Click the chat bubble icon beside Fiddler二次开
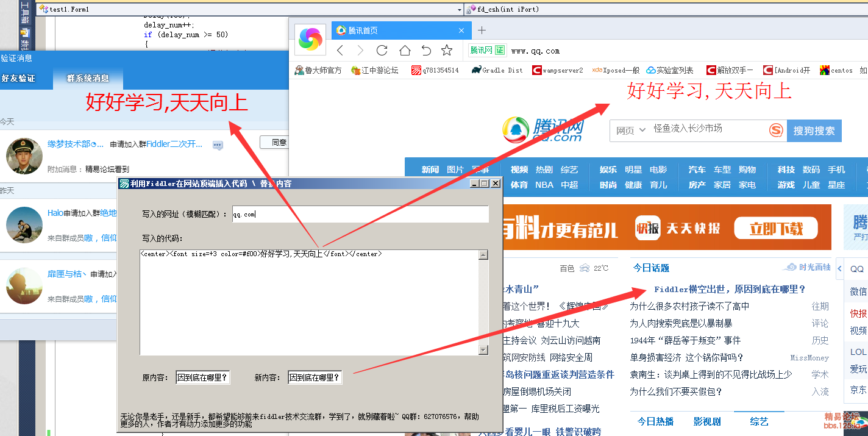Screen dimensions: 868x436 (218, 145)
